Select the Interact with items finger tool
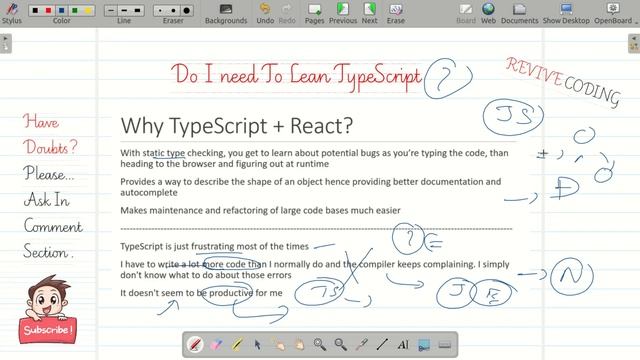 tap(279, 344)
